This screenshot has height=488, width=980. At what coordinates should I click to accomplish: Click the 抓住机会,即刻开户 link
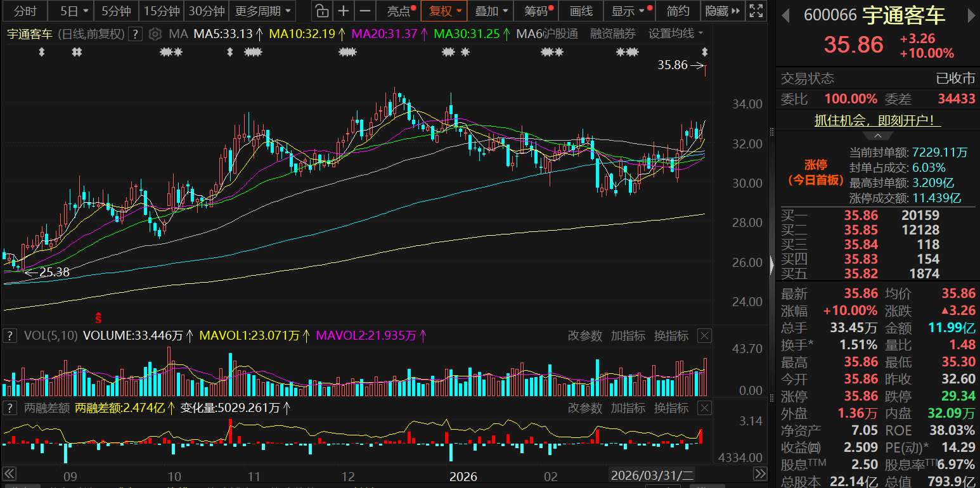(x=878, y=120)
